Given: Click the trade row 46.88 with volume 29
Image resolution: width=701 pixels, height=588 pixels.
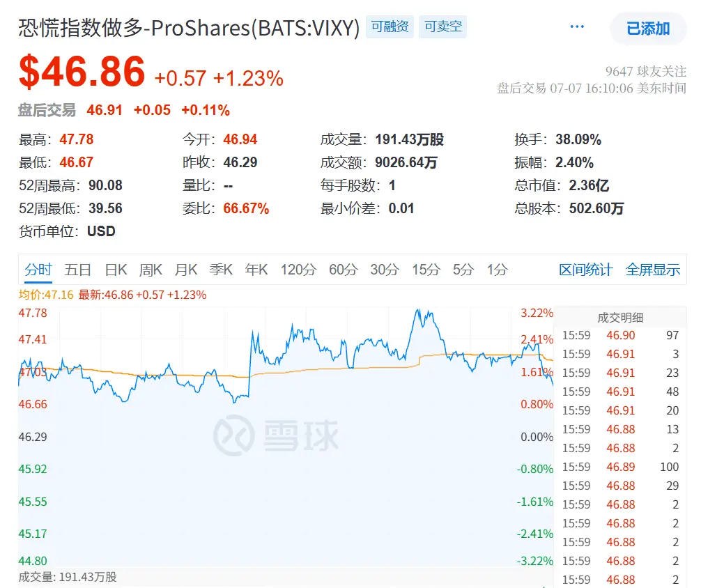Looking at the screenshot, I should (620, 486).
